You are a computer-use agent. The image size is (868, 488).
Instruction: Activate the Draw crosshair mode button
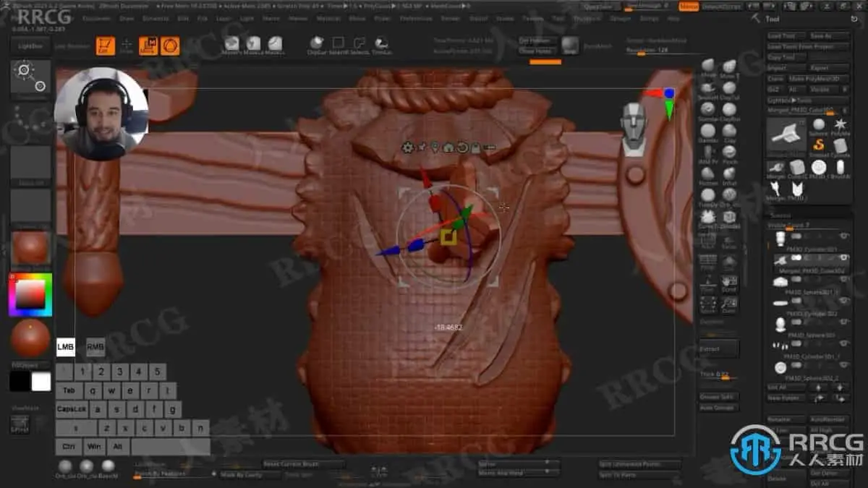point(126,46)
